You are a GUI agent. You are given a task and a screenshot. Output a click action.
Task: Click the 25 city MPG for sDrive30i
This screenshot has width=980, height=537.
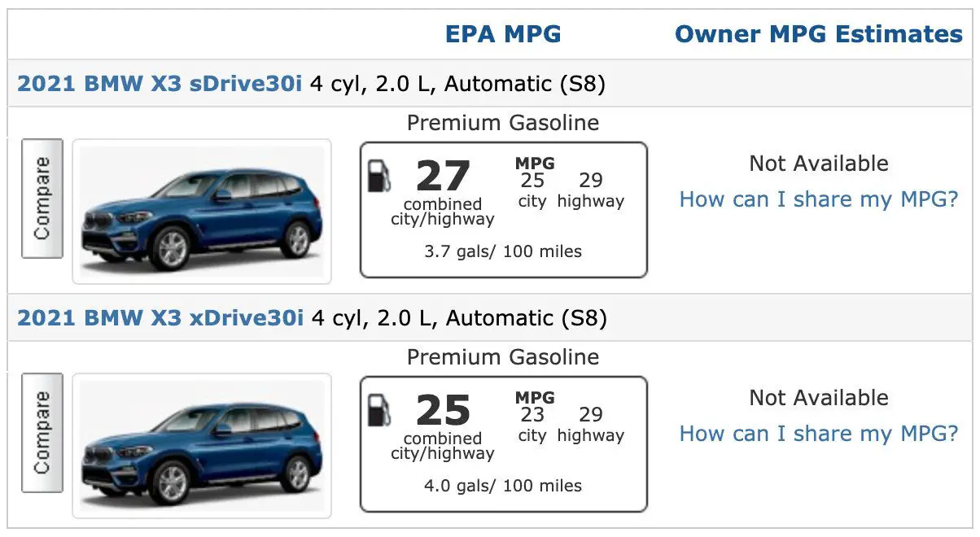(532, 181)
